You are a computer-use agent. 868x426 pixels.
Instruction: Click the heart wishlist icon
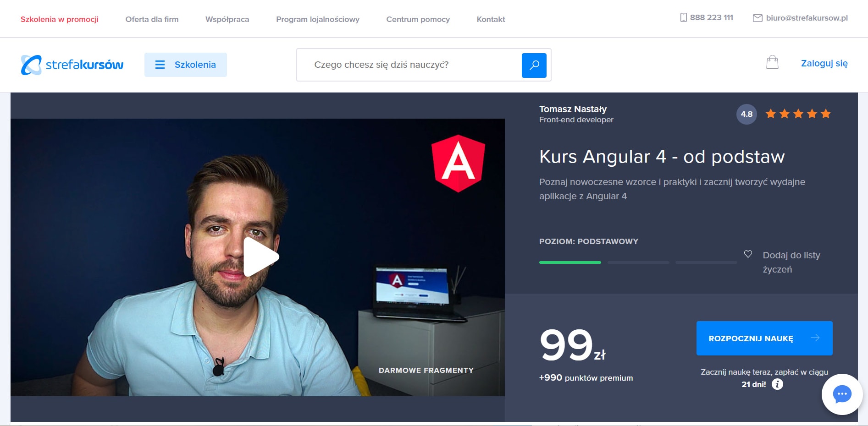(748, 254)
